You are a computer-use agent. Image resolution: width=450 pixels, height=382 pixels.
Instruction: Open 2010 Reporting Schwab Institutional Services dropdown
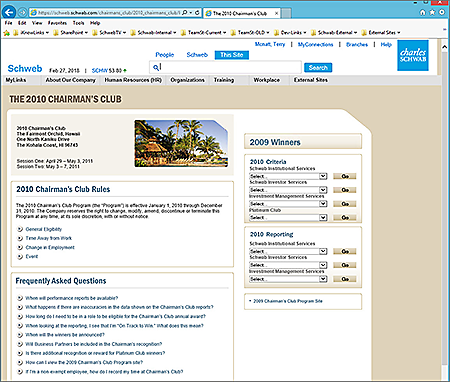pos(288,251)
